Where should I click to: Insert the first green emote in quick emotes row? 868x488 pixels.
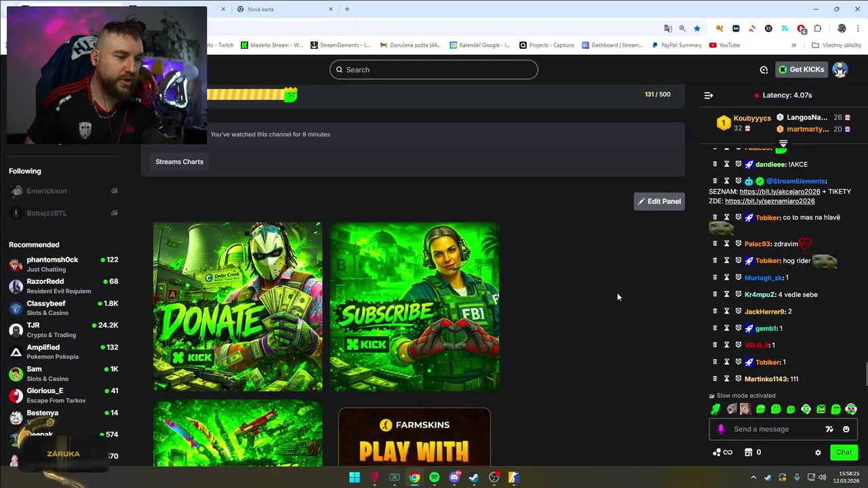pyautogui.click(x=715, y=409)
